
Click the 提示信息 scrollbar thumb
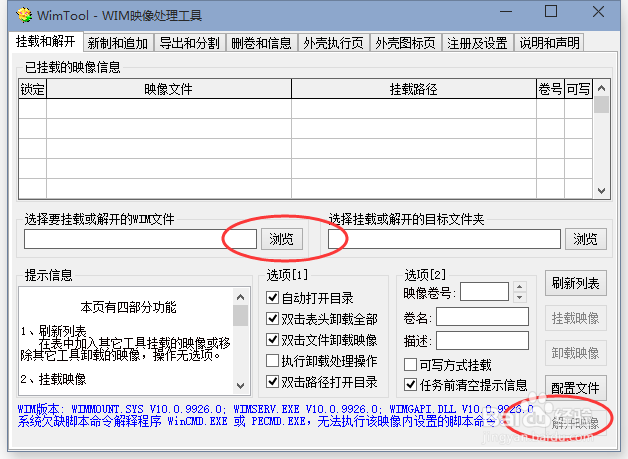point(240,316)
